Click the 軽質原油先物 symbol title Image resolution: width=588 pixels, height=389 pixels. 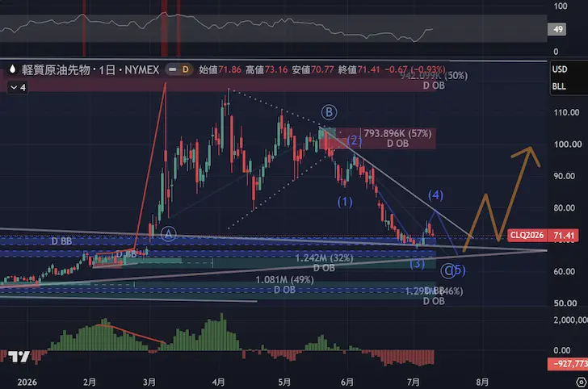(x=56, y=69)
